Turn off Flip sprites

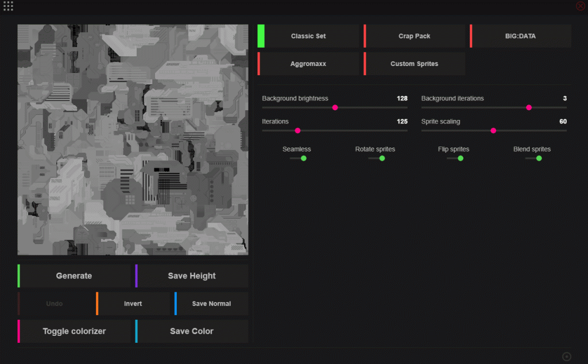pyautogui.click(x=454, y=158)
